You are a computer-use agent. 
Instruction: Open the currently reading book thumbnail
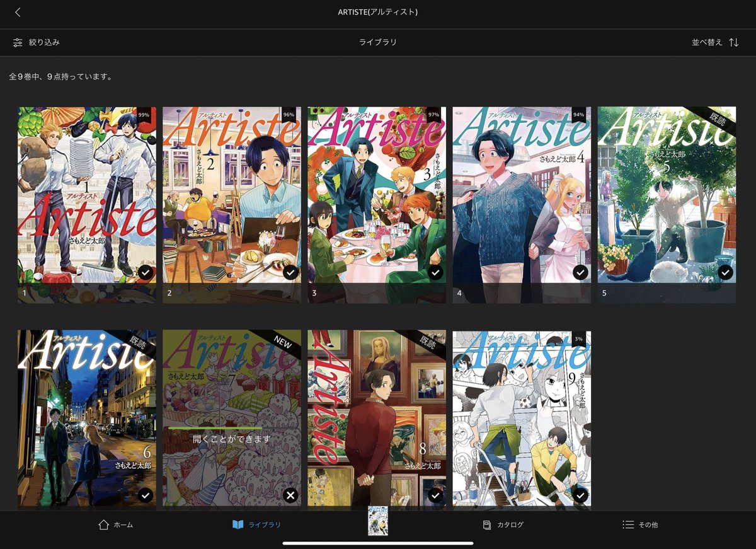tap(378, 521)
